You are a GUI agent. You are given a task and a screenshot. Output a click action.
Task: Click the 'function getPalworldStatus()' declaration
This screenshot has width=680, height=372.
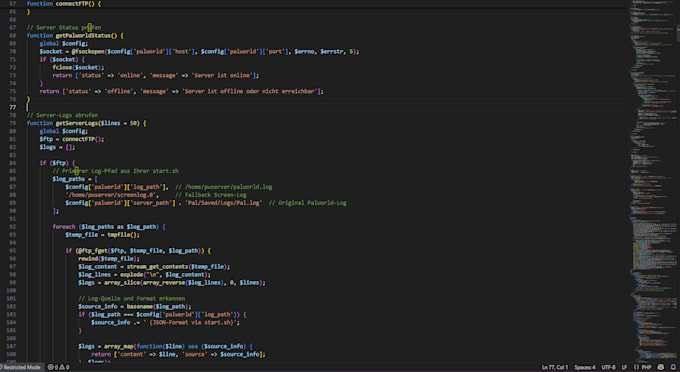click(75, 36)
